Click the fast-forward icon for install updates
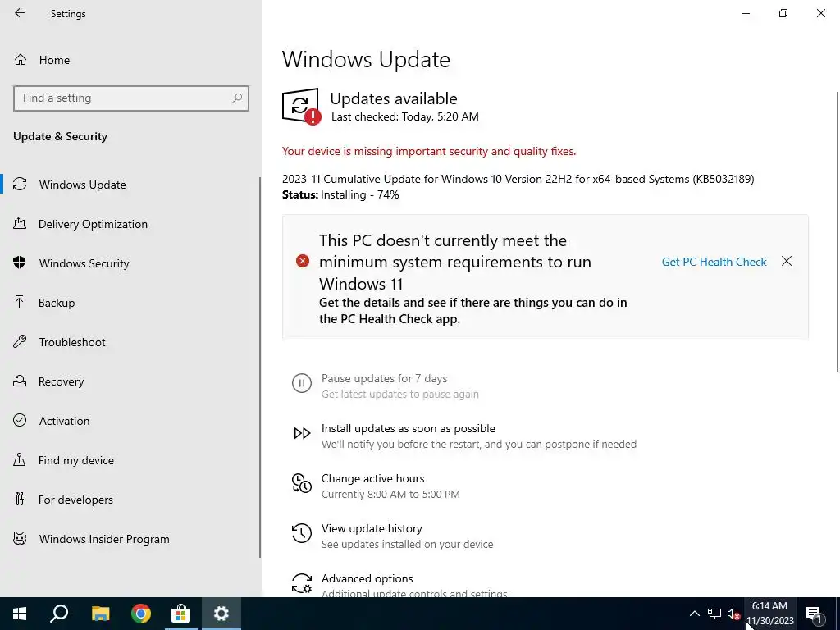 302,433
